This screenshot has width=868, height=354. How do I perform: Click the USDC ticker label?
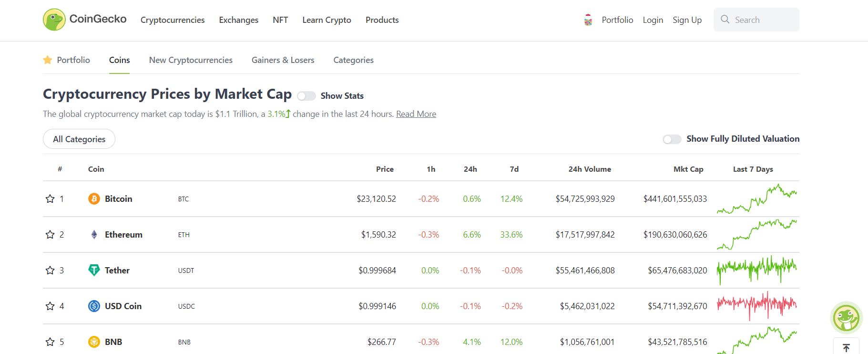point(186,306)
